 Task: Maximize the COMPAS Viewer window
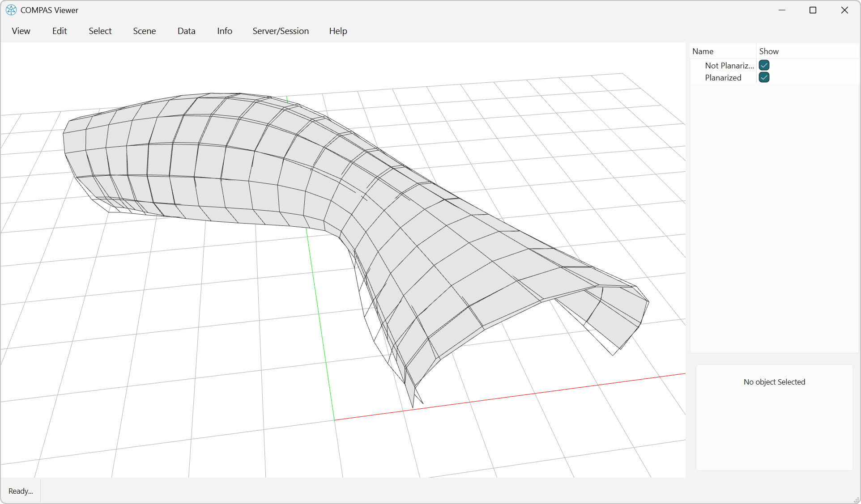[x=813, y=10]
